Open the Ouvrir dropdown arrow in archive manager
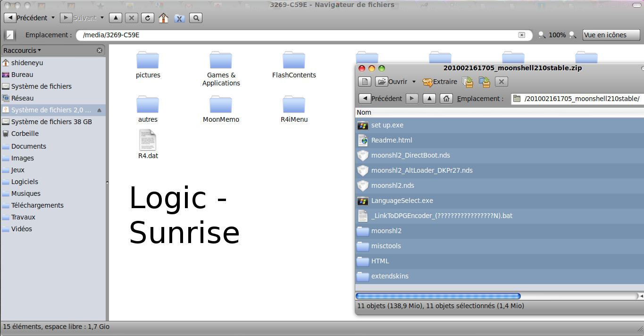This screenshot has width=644, height=336. 414,82
